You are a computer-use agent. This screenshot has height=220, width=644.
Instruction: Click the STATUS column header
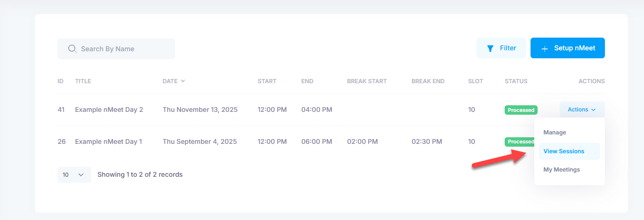tap(516, 81)
